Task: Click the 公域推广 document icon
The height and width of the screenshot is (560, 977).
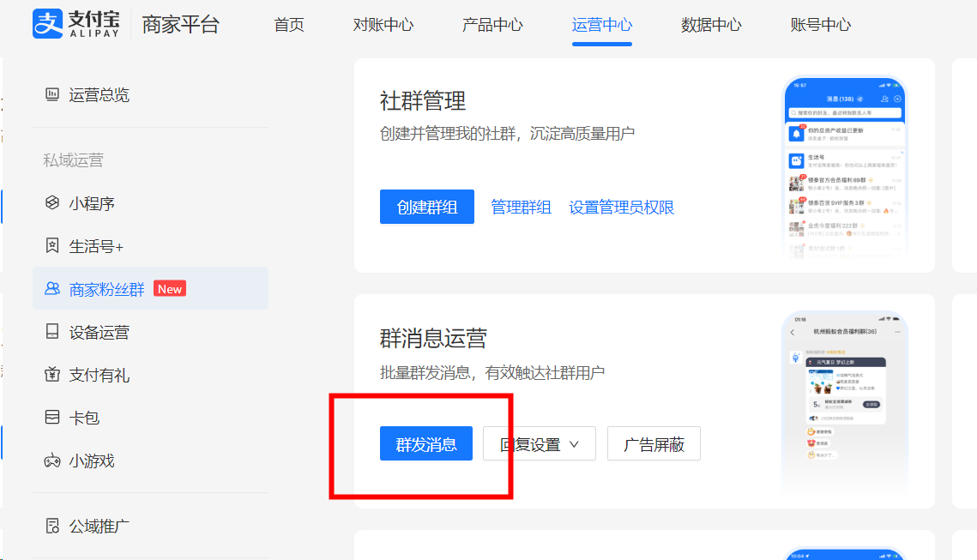Action: click(x=52, y=526)
